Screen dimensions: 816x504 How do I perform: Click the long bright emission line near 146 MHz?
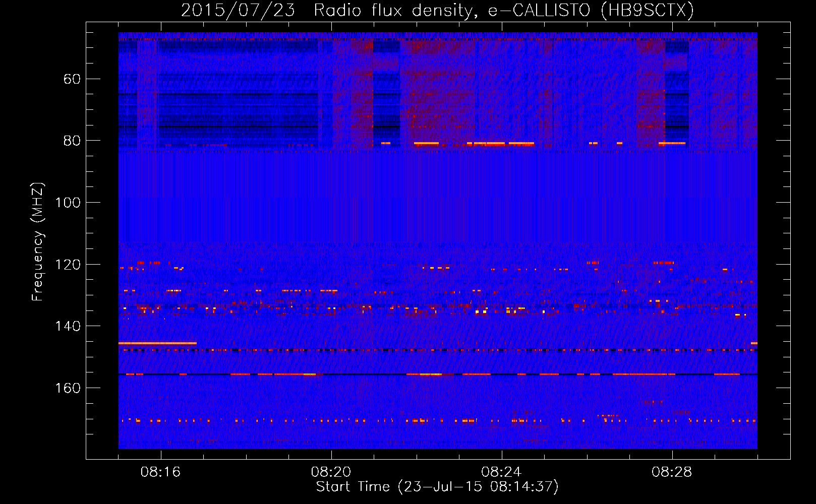click(157, 343)
